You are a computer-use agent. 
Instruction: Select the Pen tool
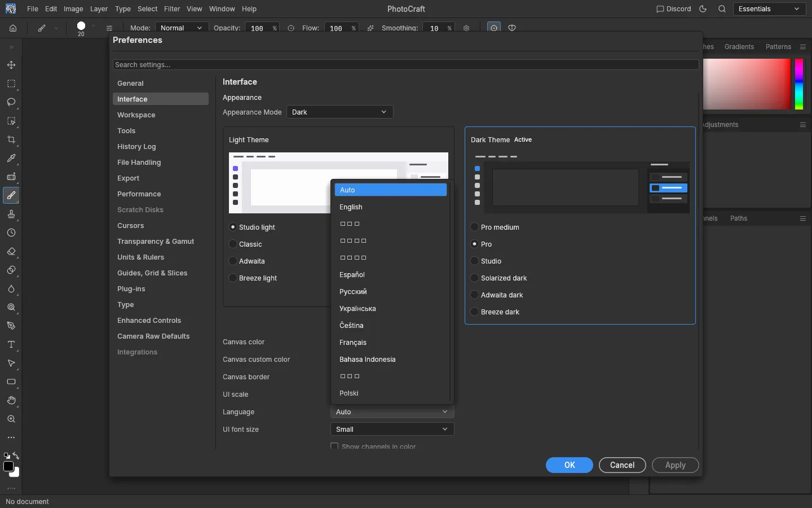(x=11, y=326)
